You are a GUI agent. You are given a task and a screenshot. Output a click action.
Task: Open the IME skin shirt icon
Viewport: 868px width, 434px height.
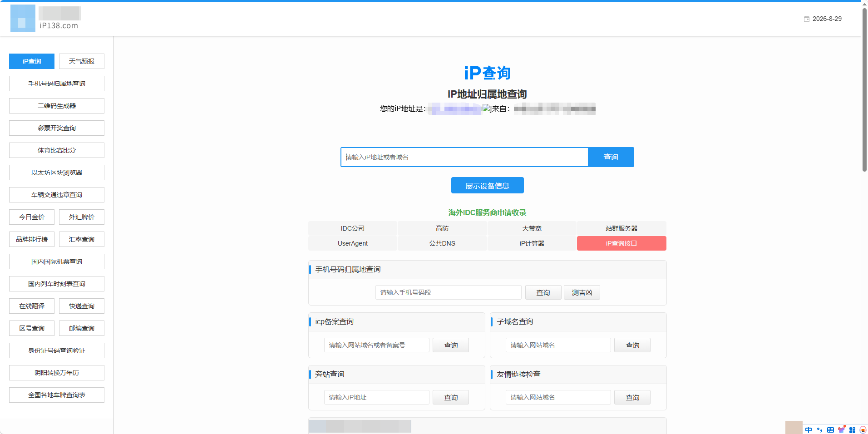[841, 429]
